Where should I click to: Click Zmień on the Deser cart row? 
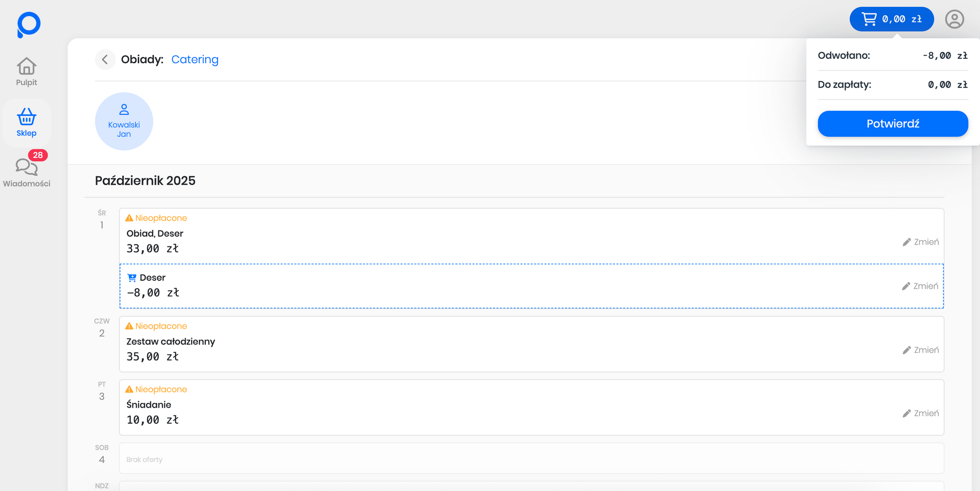pyautogui.click(x=920, y=286)
